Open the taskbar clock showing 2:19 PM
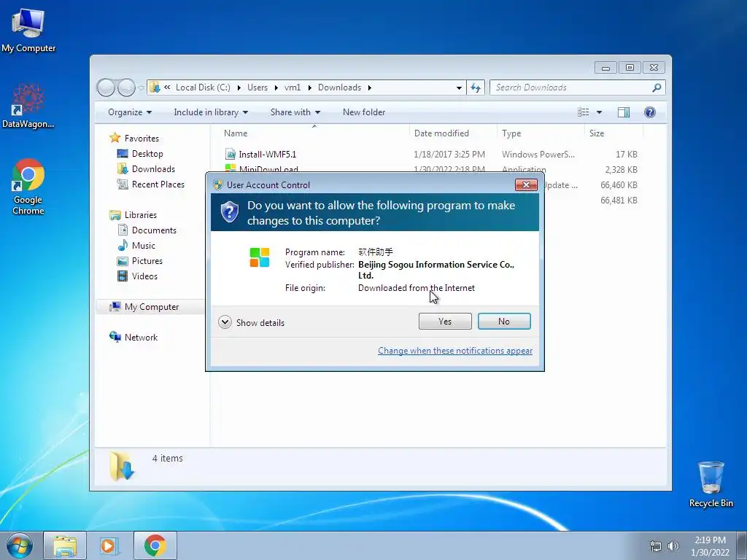747x560 pixels. click(x=710, y=546)
